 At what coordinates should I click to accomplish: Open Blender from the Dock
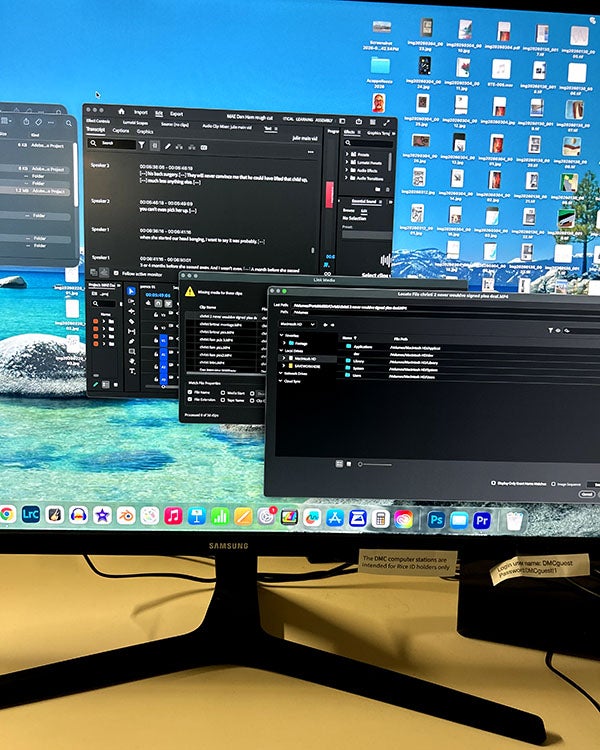click(x=126, y=516)
